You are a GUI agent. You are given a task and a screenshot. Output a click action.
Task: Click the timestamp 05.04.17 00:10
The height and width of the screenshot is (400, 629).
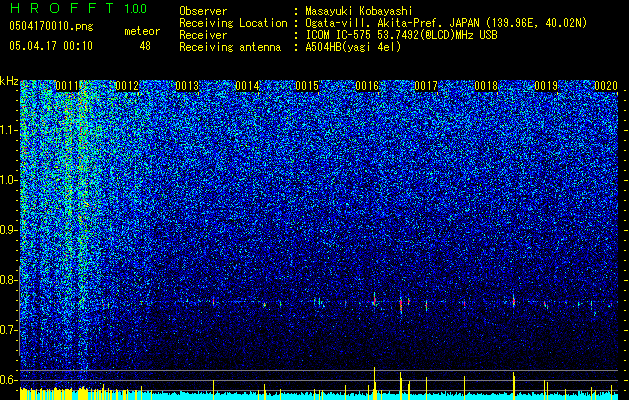51,46
